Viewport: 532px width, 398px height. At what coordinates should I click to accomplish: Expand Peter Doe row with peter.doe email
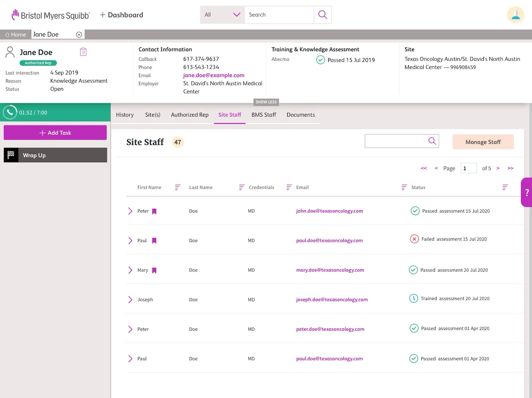tap(130, 329)
